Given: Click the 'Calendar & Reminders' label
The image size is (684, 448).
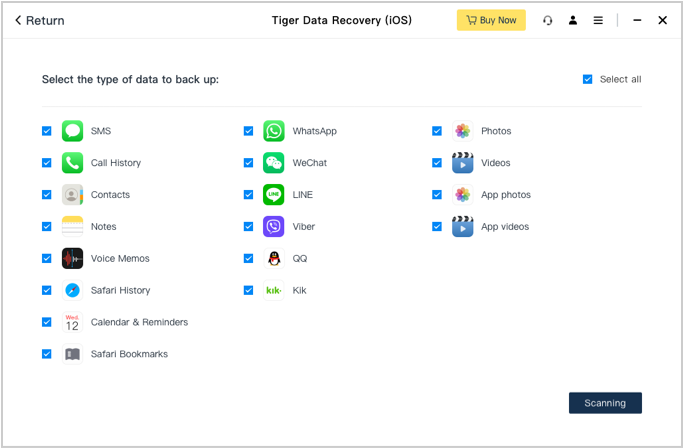Looking at the screenshot, I should coord(139,322).
